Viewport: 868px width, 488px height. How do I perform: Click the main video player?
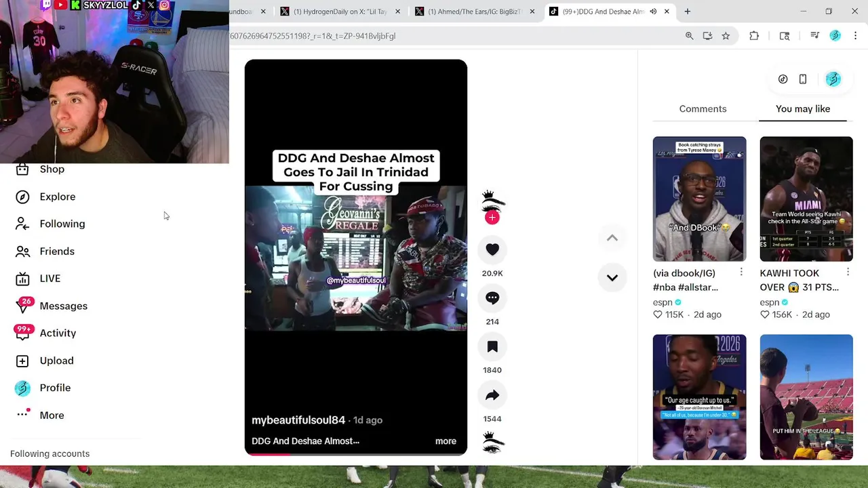[x=355, y=257]
